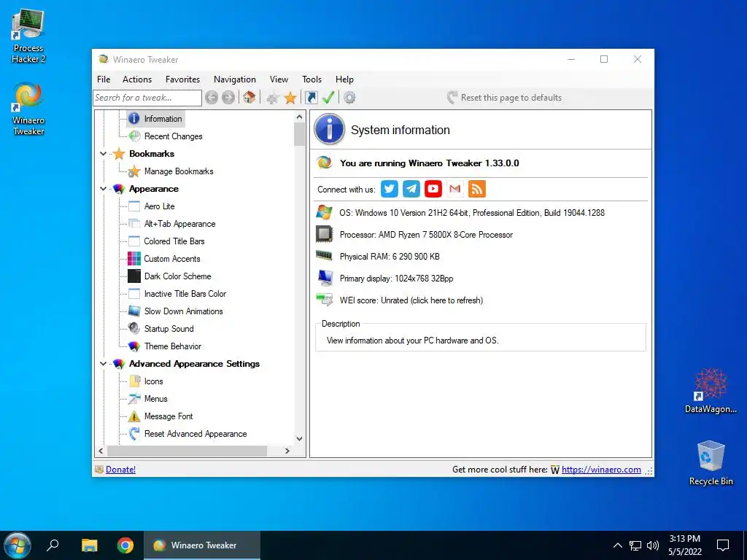
Task: Open File Explorer from the taskbar
Action: [x=89, y=545]
